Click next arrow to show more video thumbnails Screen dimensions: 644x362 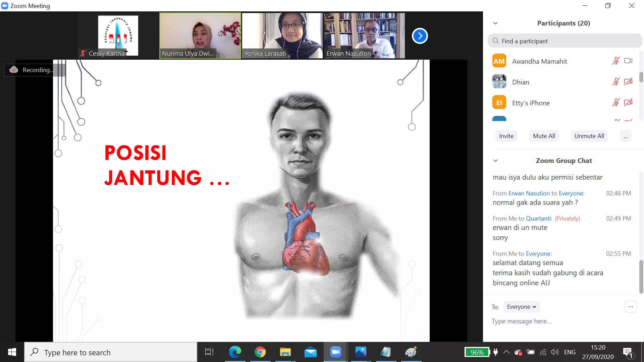(420, 36)
